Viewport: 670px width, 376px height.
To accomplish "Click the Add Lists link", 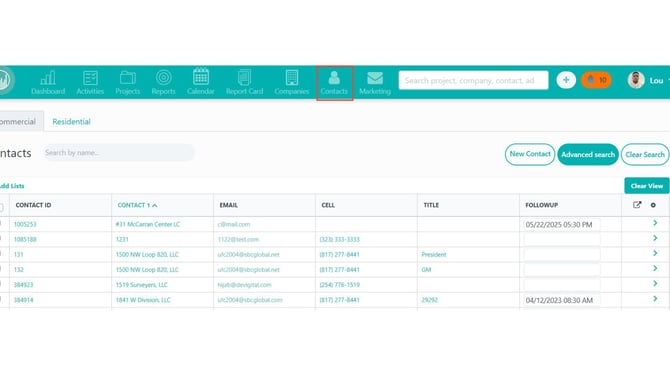I will 12,186.
